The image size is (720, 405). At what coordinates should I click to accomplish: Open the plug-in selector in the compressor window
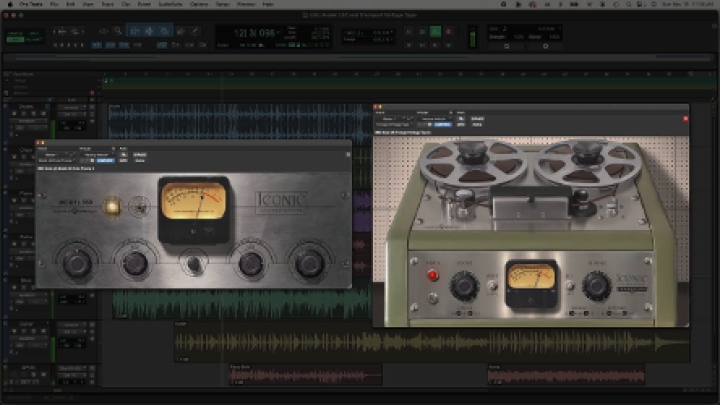coord(56,161)
